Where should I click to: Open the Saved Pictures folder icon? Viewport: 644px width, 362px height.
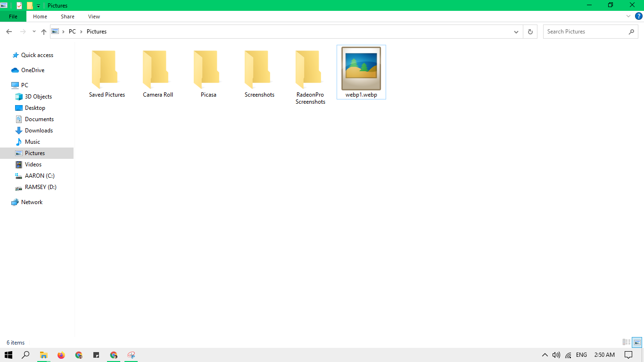(105, 69)
